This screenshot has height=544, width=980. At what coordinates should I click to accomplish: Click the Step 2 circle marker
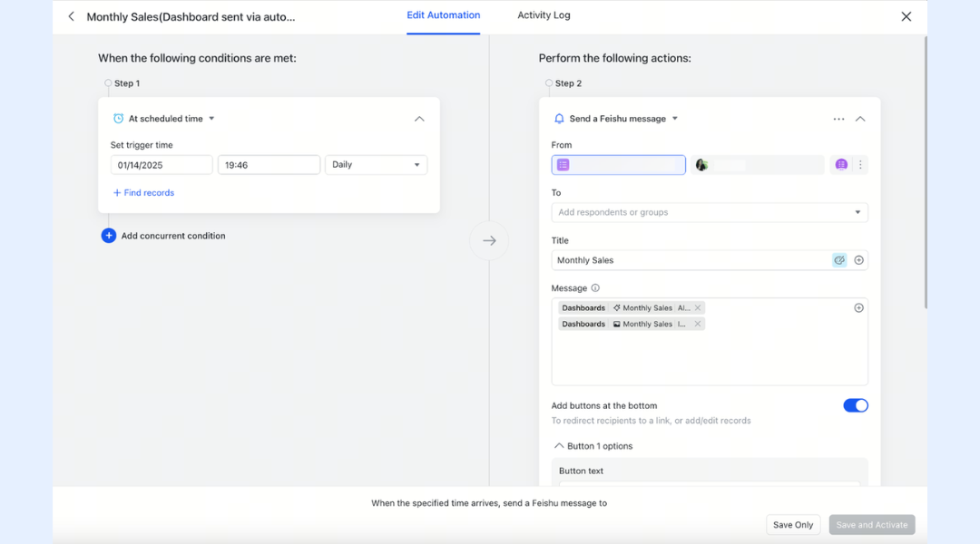(549, 83)
